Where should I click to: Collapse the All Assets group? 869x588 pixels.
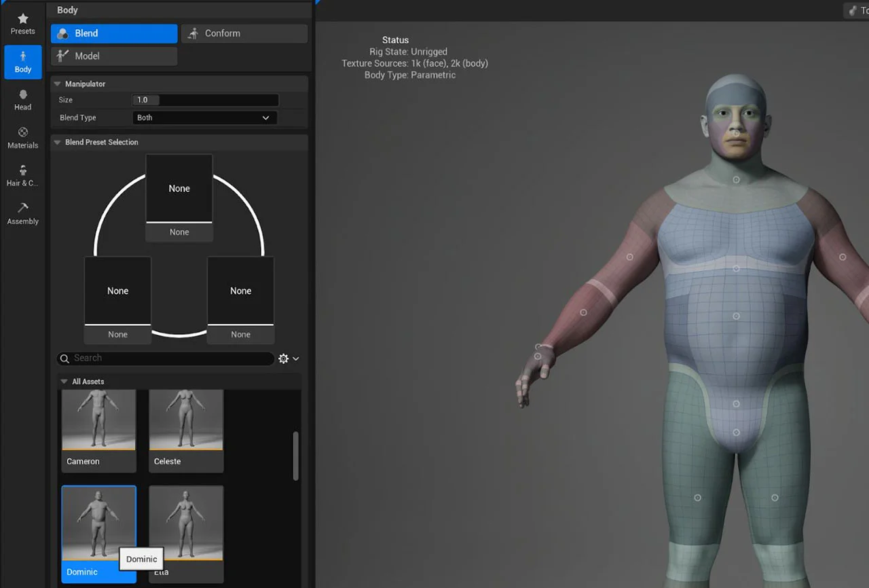[x=64, y=382]
